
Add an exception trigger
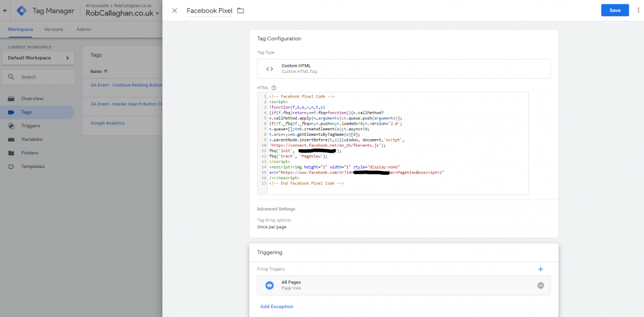[x=277, y=307]
